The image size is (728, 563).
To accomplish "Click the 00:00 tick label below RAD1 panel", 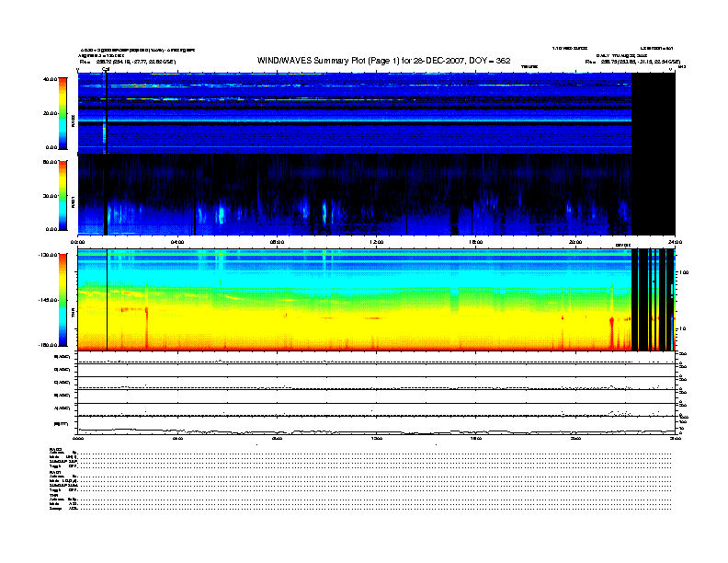I will tap(77, 242).
